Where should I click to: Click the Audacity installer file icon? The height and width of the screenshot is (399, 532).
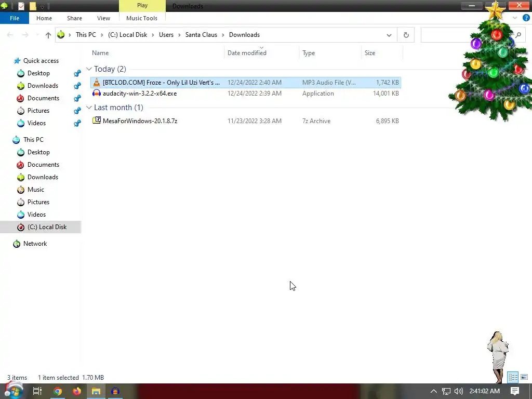click(x=97, y=93)
